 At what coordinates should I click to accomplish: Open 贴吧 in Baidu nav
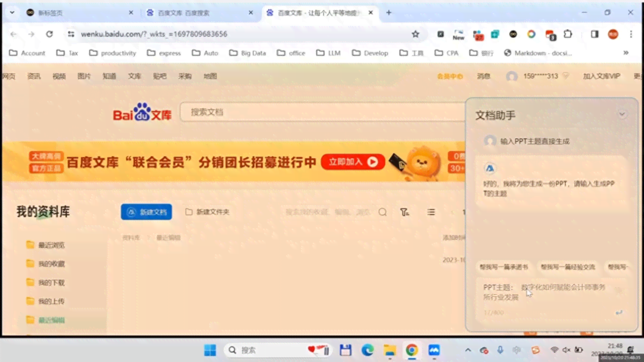click(x=159, y=76)
